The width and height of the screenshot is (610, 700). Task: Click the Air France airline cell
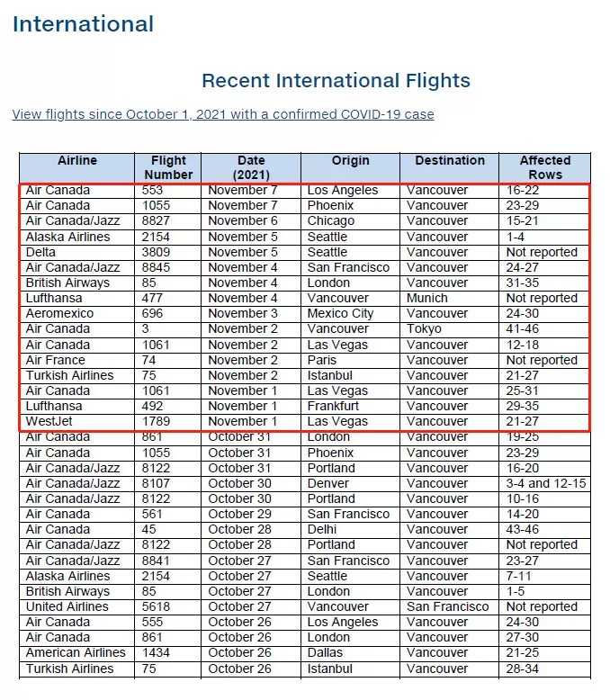(76, 360)
